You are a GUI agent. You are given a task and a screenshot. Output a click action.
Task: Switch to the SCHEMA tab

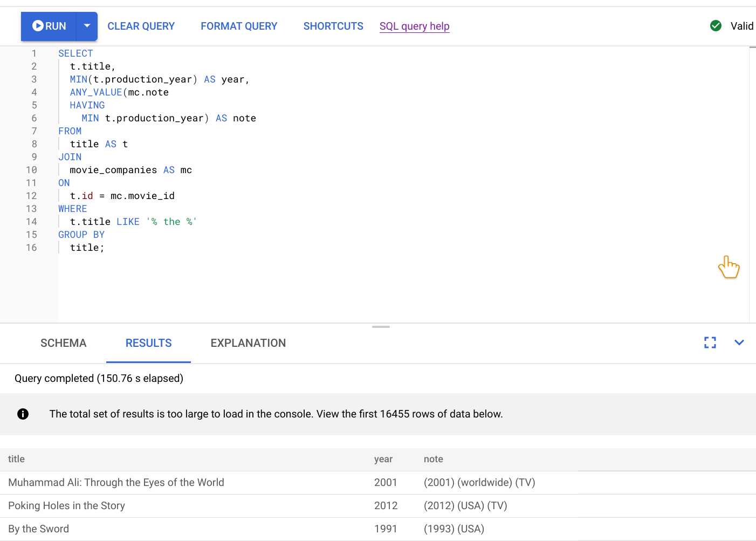point(63,343)
